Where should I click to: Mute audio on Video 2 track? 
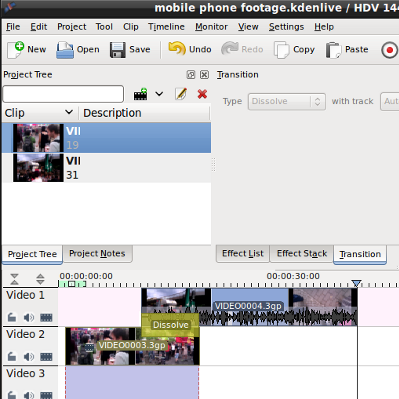tap(29, 357)
